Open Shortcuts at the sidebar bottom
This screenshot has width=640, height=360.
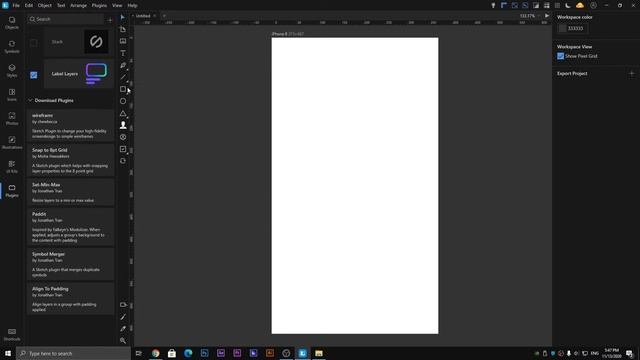[12, 334]
